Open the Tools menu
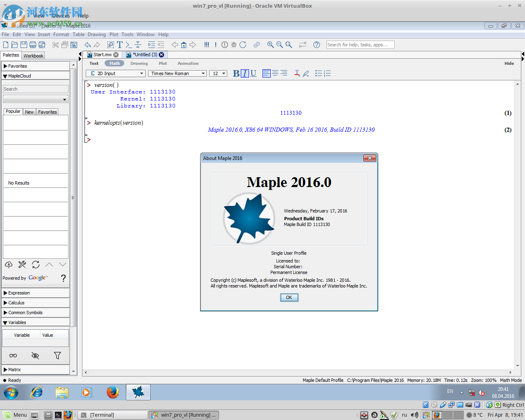The image size is (525, 420). [x=127, y=34]
